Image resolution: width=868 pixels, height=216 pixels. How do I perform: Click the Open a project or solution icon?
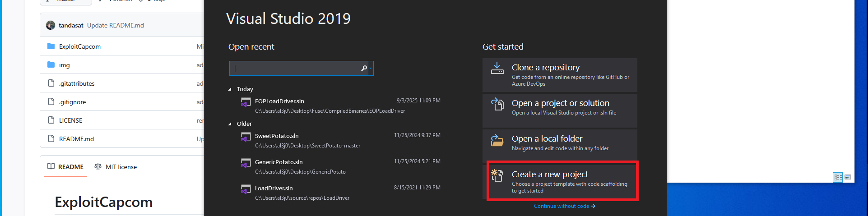(x=497, y=104)
